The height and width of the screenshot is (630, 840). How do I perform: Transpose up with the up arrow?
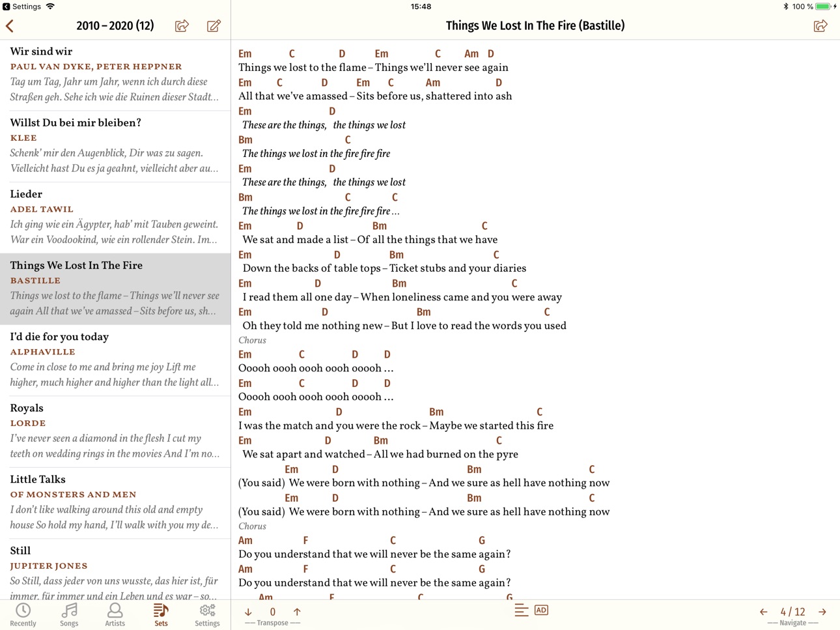[297, 612]
